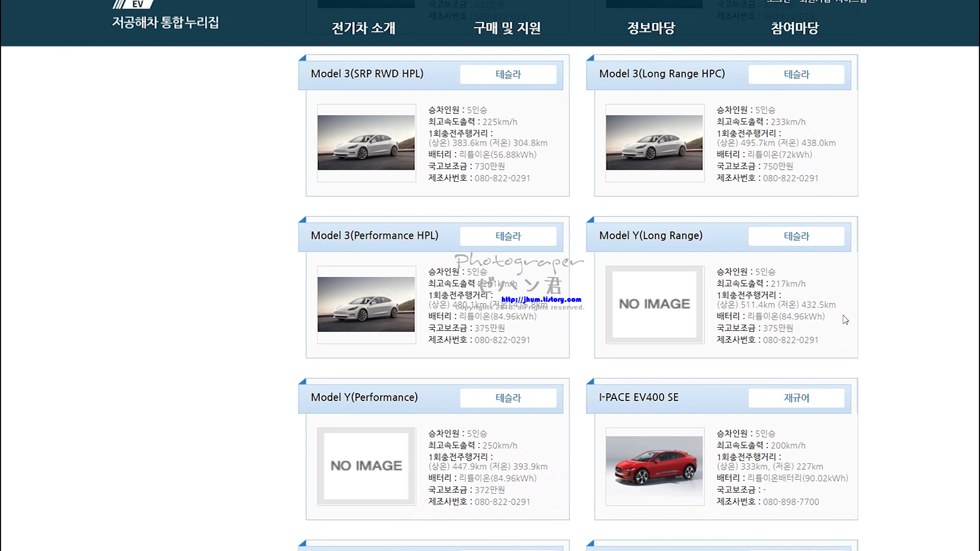Open the 정보마당 menu
The image size is (980, 551).
[651, 28]
